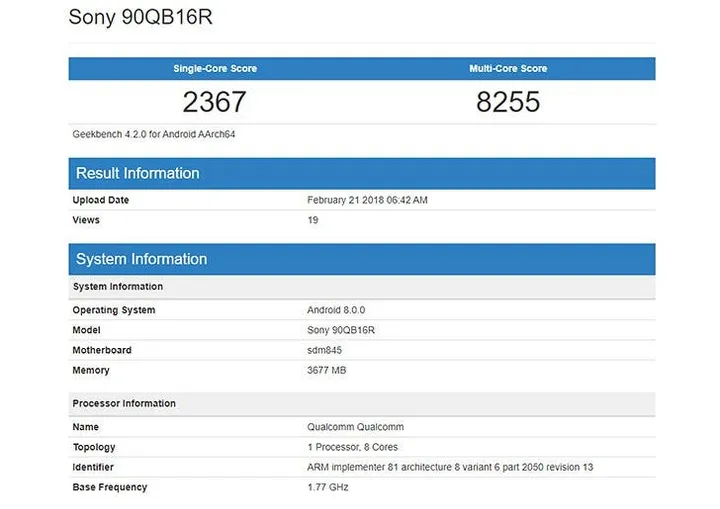
Task: Click the 1 Processor, 8 Cores topology value
Action: [x=355, y=447]
